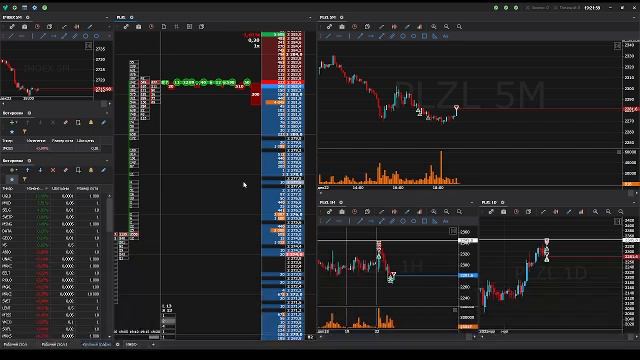Click the first green connection status indicator
Viewport: 640px width, 360px height.
pos(496,8)
